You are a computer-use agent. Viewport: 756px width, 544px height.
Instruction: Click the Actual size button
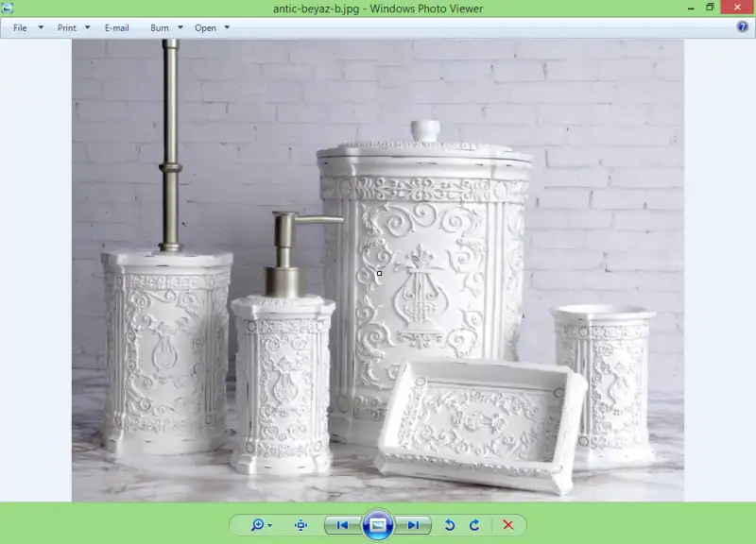301,525
